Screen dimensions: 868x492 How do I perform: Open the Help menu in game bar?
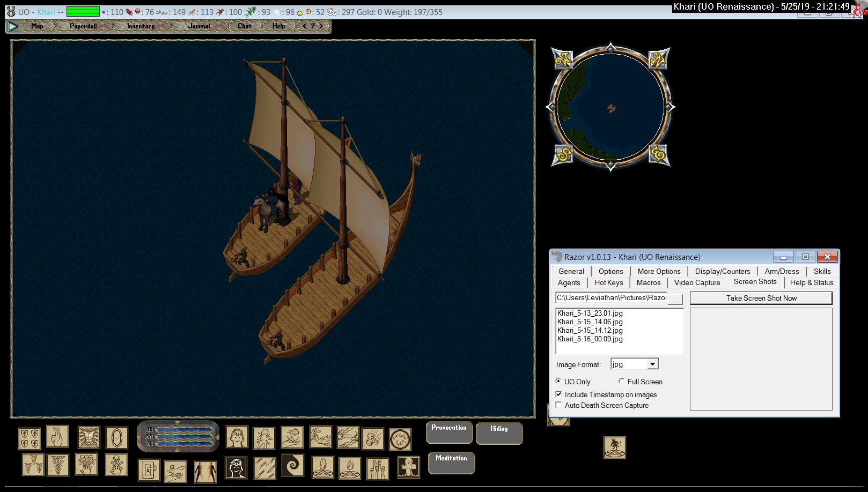(x=278, y=26)
